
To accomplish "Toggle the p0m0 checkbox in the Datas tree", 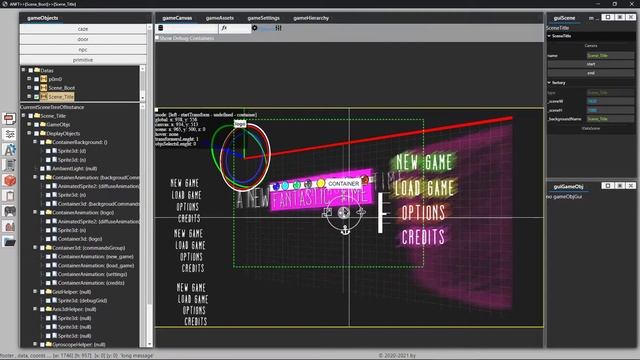I will tap(36, 79).
